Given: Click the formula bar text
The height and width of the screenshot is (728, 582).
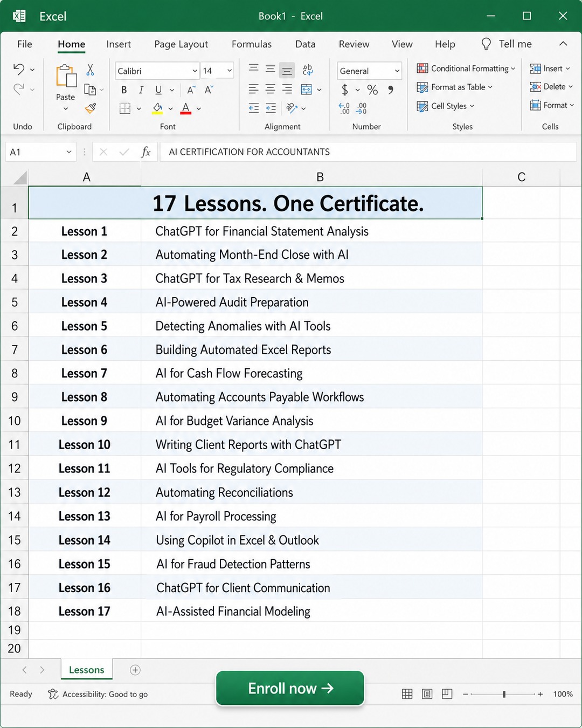Looking at the screenshot, I should [250, 152].
